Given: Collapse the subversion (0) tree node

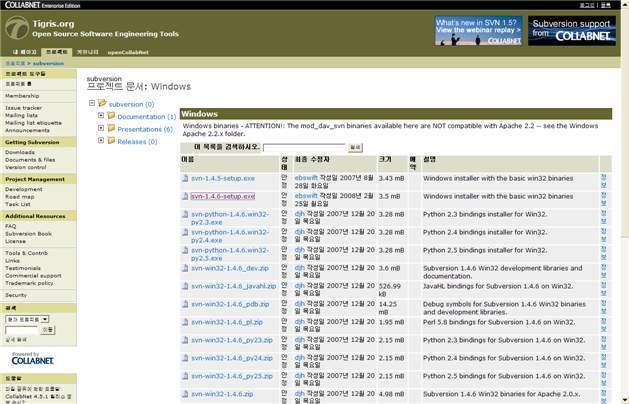Looking at the screenshot, I should pos(92,103).
